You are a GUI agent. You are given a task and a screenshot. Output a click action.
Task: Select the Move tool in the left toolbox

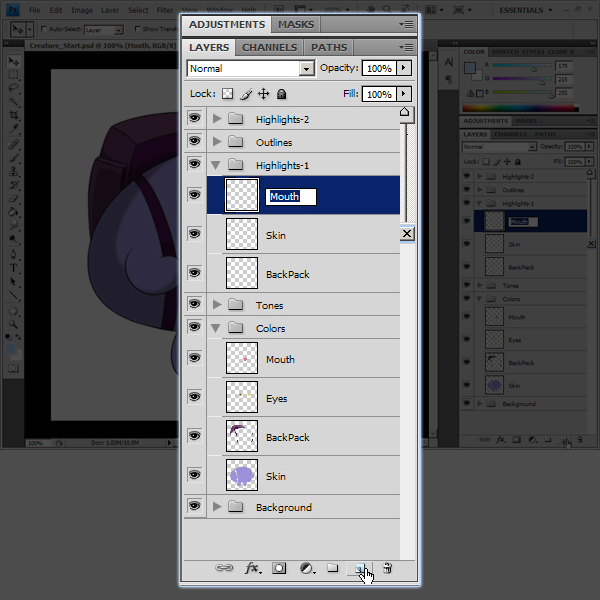pyautogui.click(x=13, y=61)
